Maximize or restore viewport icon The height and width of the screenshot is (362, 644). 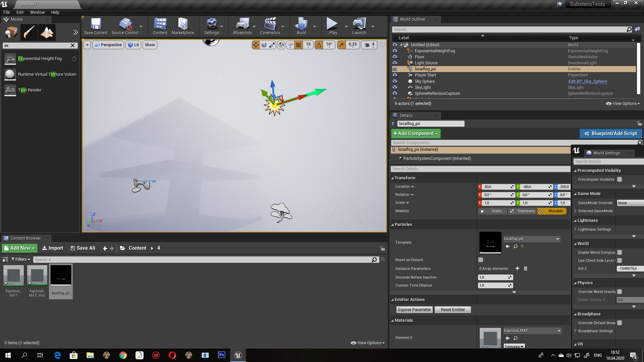(x=382, y=45)
